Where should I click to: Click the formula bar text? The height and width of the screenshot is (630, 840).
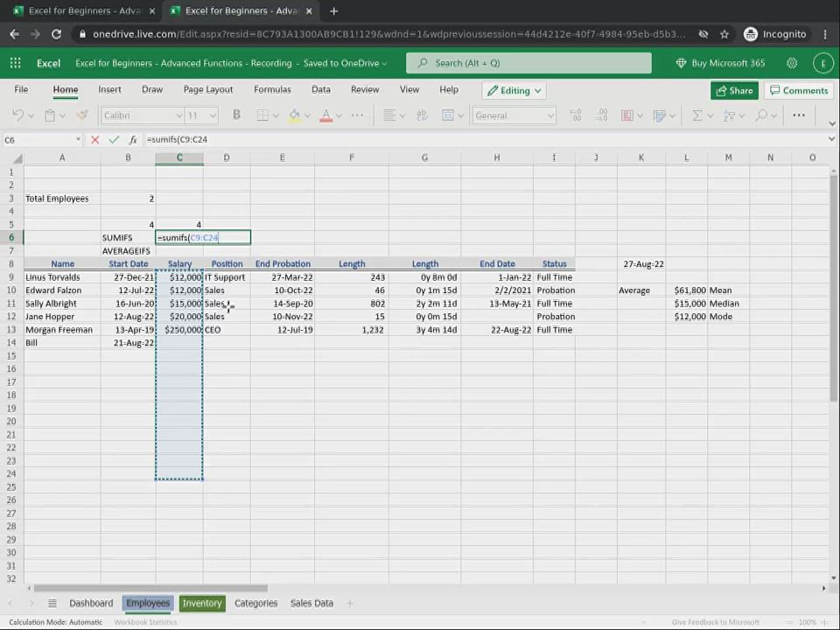pyautogui.click(x=177, y=140)
